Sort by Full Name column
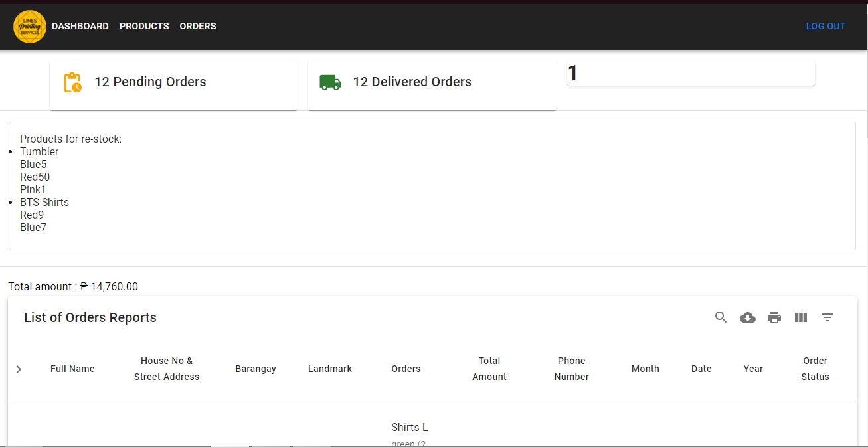The width and height of the screenshot is (868, 447). (72, 369)
